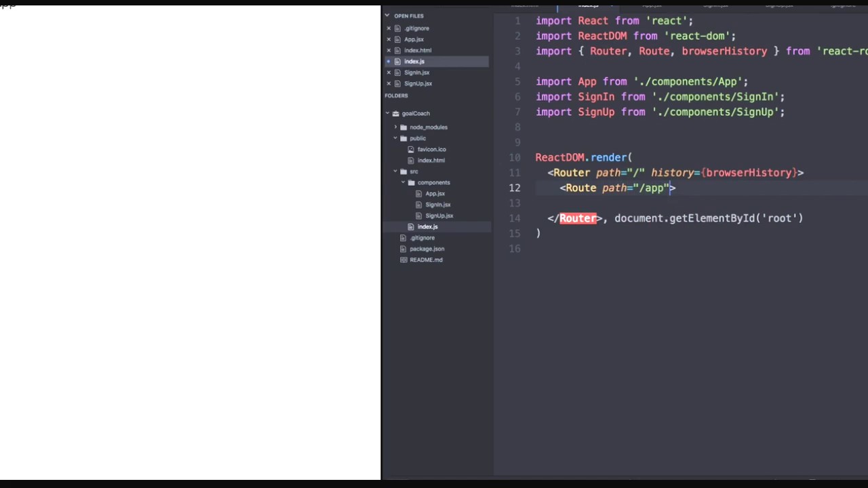Click file icon beside index.html under public
The width and height of the screenshot is (868, 488).
411,161
